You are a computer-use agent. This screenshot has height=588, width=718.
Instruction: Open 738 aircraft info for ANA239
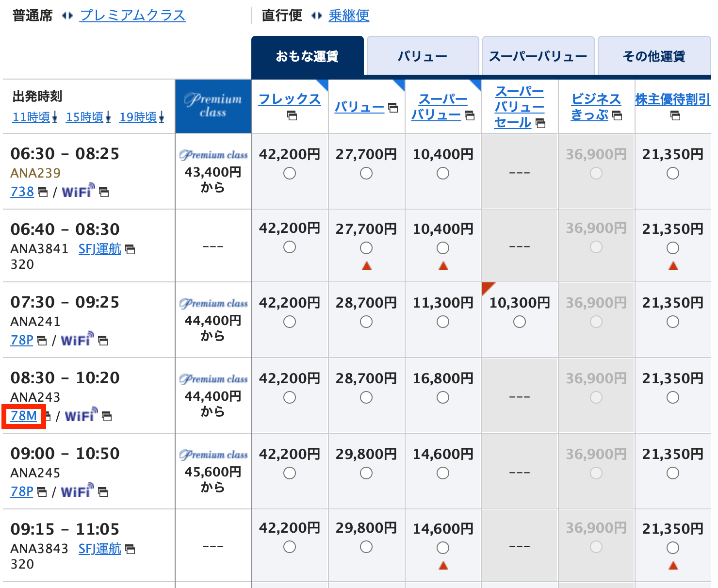[x=22, y=192]
